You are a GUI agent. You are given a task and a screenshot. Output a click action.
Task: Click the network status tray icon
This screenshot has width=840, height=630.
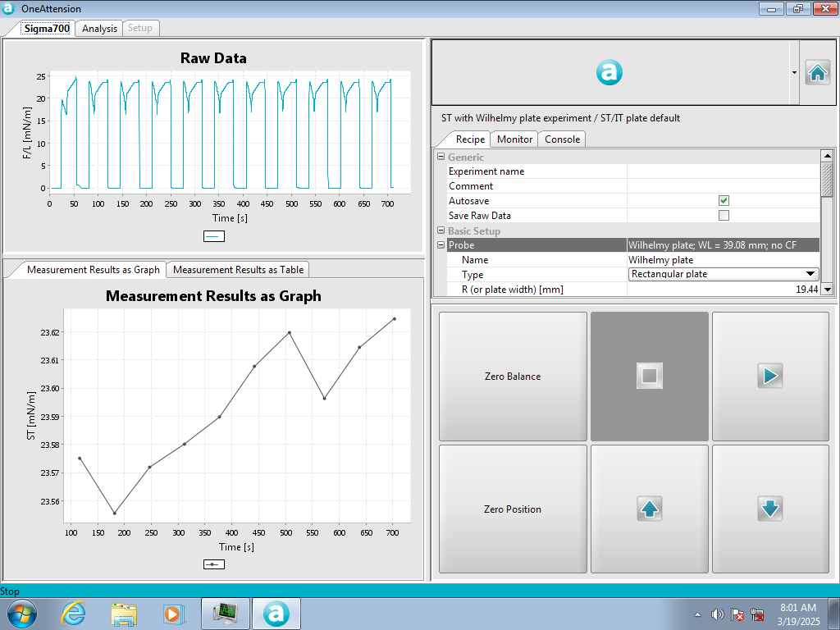[x=757, y=614]
